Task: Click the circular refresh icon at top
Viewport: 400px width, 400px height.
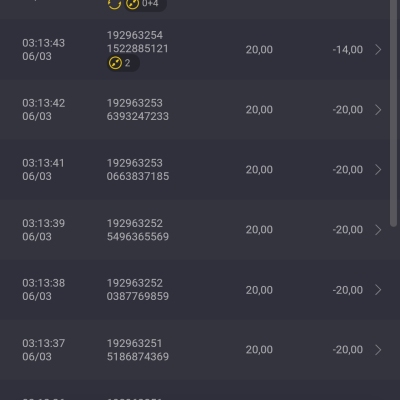Action: click(114, 3)
